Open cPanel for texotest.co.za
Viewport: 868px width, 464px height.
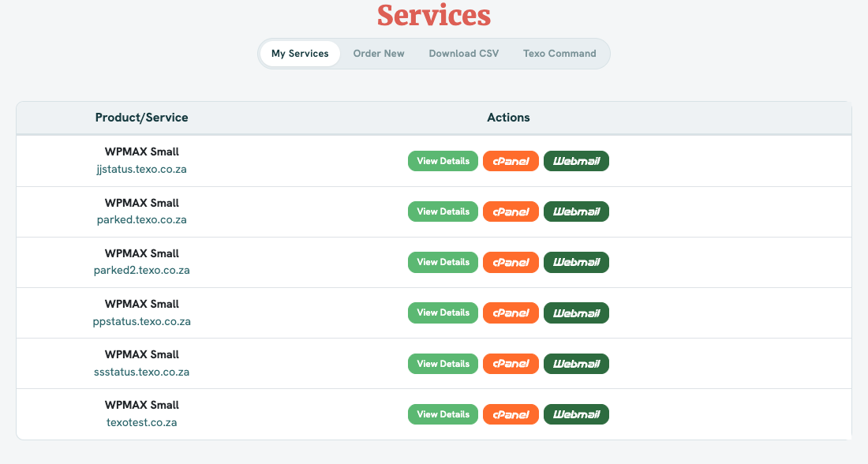(x=511, y=414)
